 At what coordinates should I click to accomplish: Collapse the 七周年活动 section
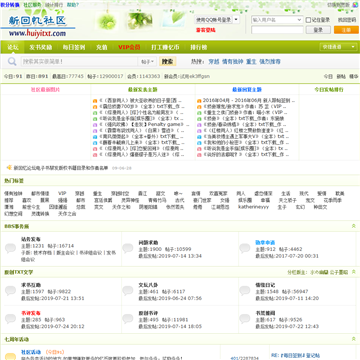354,339
